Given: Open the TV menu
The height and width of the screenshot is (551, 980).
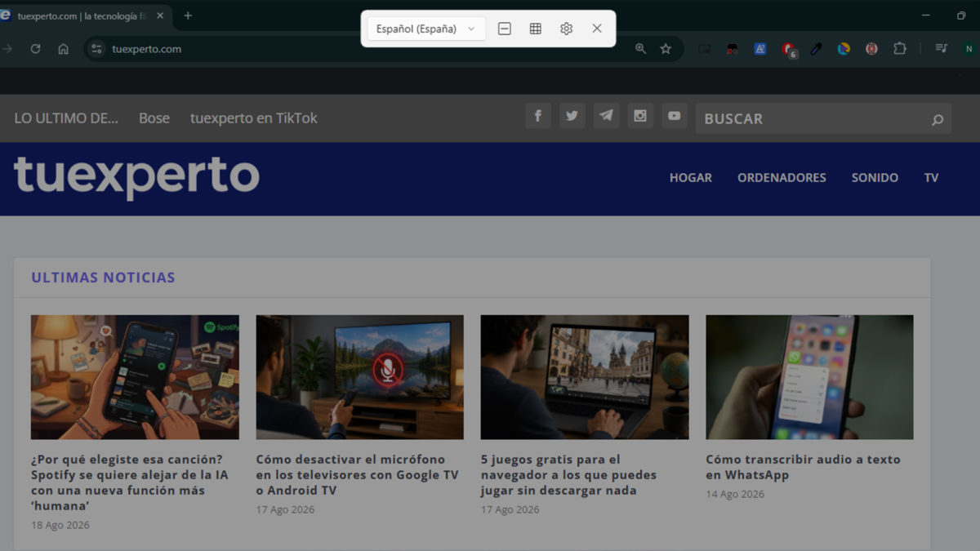Looking at the screenshot, I should pos(931,177).
